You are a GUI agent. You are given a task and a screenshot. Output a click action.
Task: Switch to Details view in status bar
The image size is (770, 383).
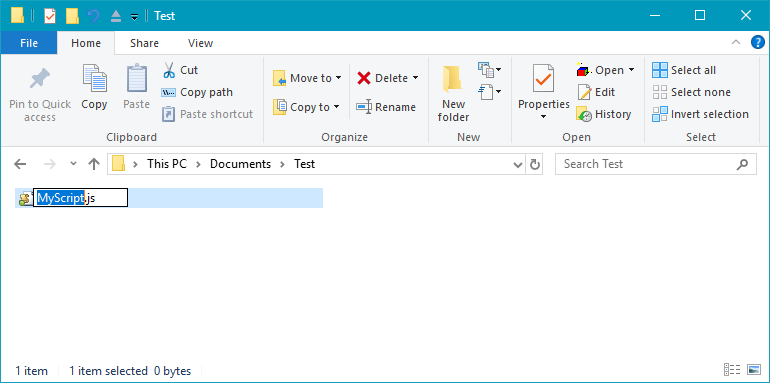[732, 370]
